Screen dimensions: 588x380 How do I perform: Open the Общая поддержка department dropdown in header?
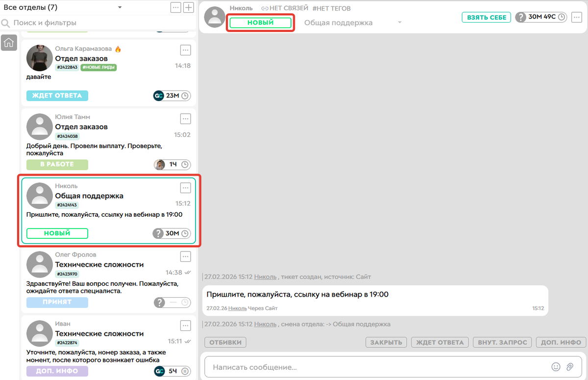point(353,23)
